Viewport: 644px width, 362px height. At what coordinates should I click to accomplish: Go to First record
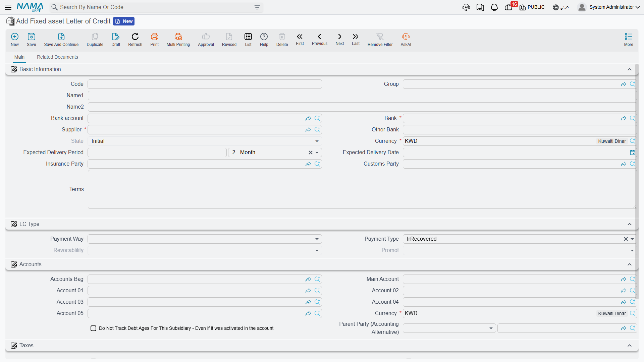coord(300,39)
